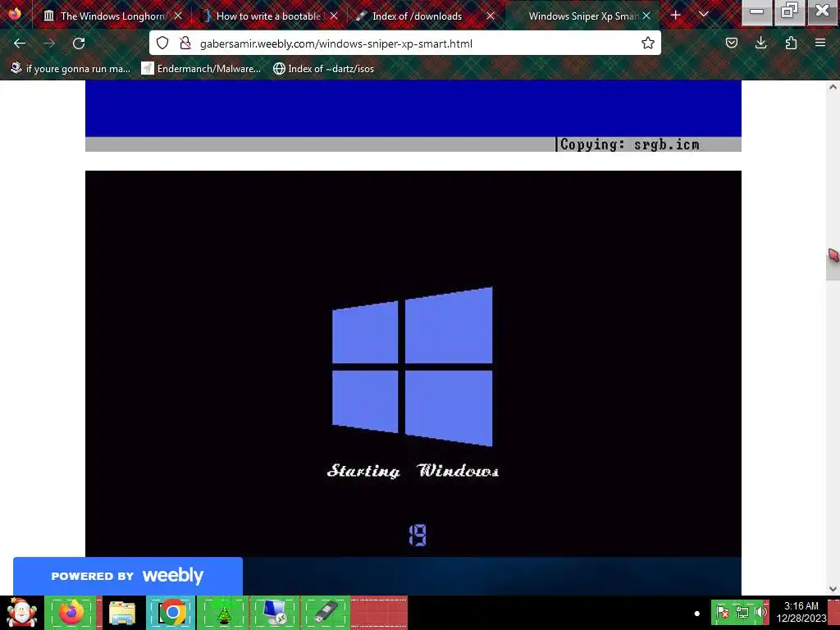Close the Windows Sniper Xp Smart tab
The height and width of the screenshot is (630, 840).
pos(646,16)
